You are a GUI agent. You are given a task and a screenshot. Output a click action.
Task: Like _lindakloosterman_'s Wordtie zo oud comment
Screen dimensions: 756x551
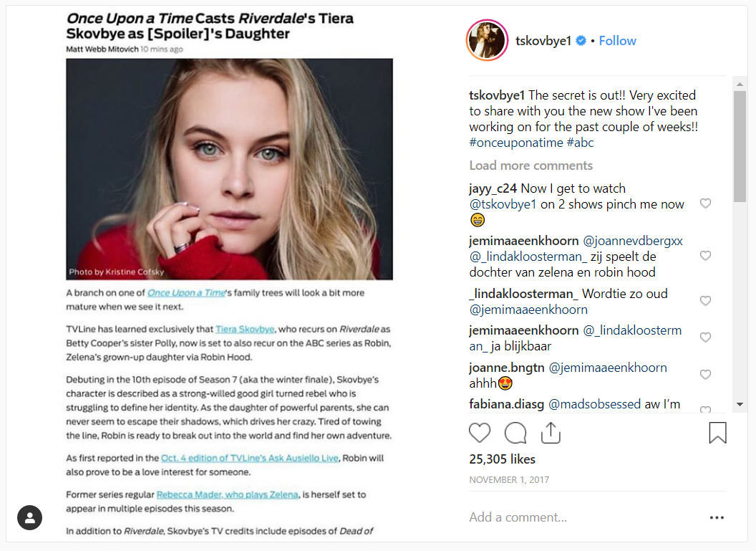pyautogui.click(x=705, y=301)
